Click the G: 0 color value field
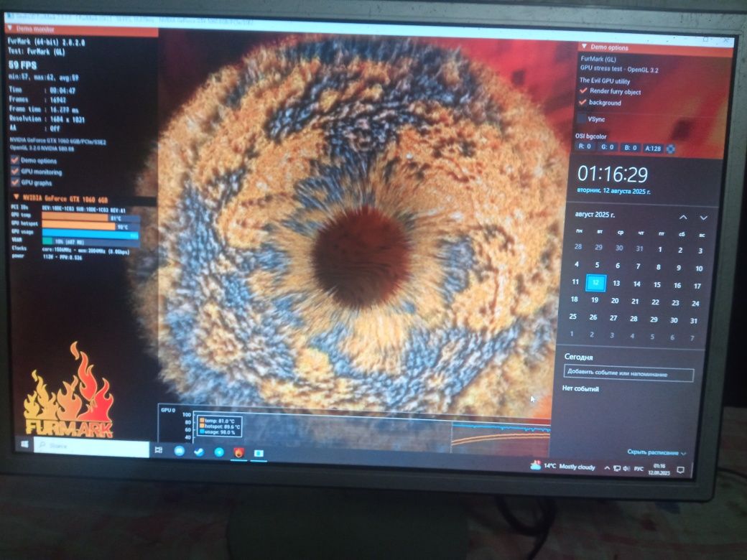 coord(607,147)
